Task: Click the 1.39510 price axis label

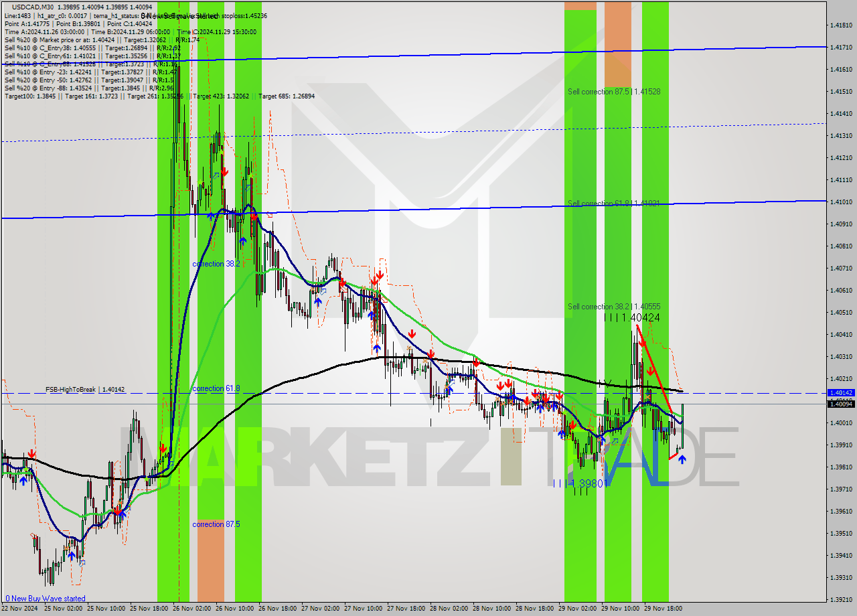Action: [840, 534]
